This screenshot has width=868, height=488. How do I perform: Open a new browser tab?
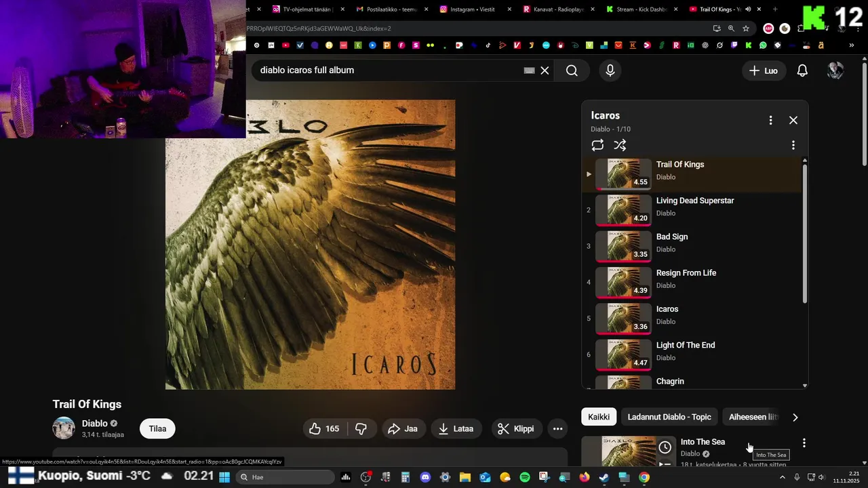click(x=775, y=9)
